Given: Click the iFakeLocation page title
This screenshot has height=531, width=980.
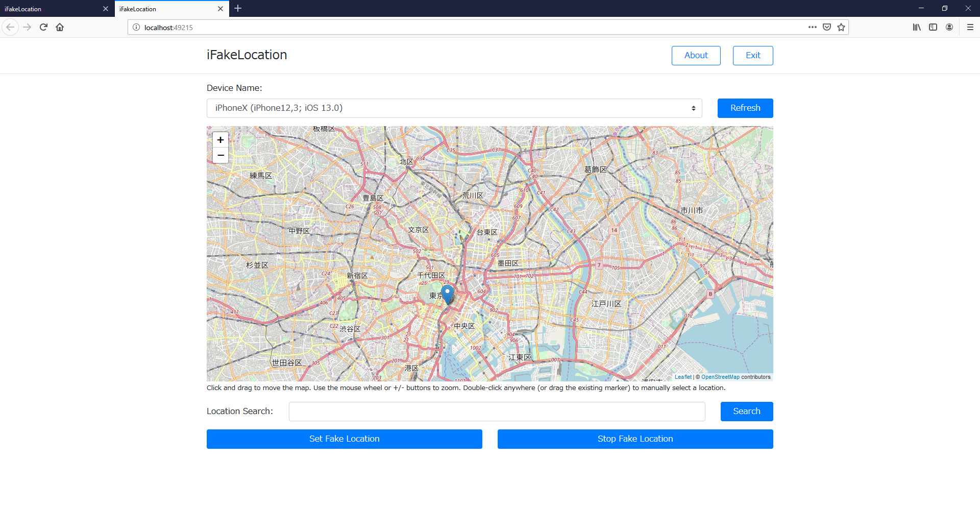Looking at the screenshot, I should coord(247,55).
